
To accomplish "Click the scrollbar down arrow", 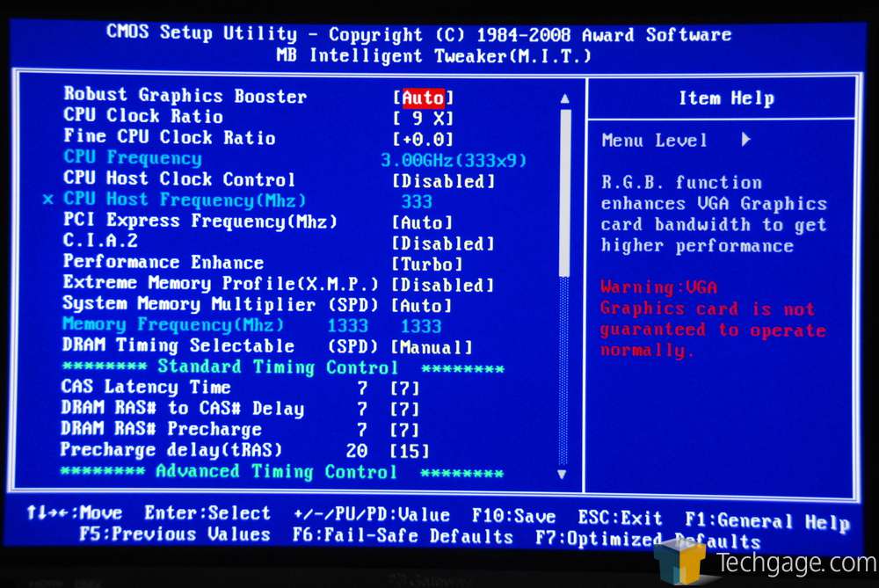I will (x=562, y=475).
